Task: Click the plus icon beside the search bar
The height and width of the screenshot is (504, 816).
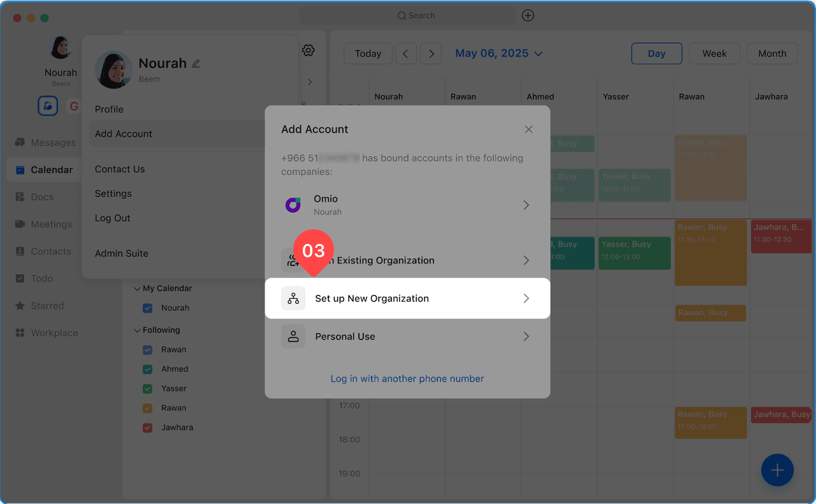Action: (x=528, y=15)
